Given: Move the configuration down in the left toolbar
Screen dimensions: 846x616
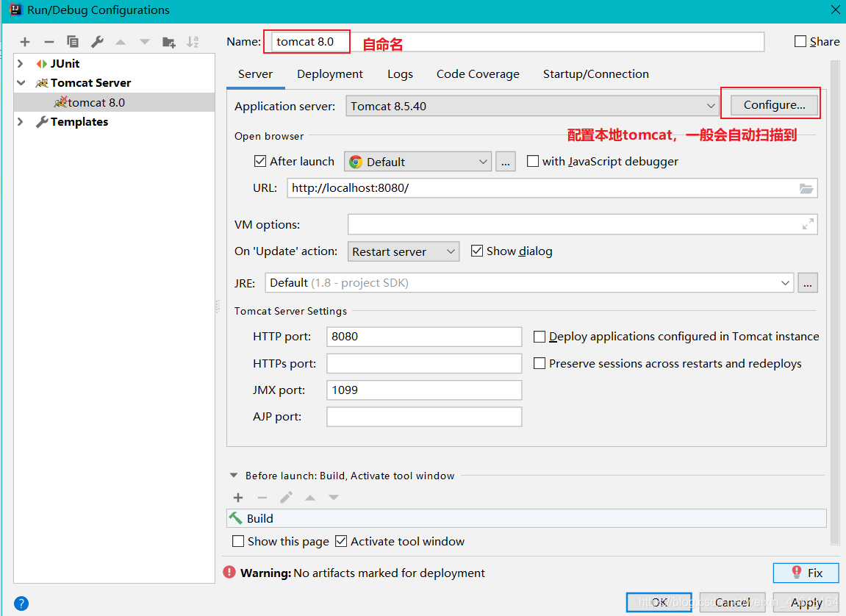Looking at the screenshot, I should (x=145, y=42).
